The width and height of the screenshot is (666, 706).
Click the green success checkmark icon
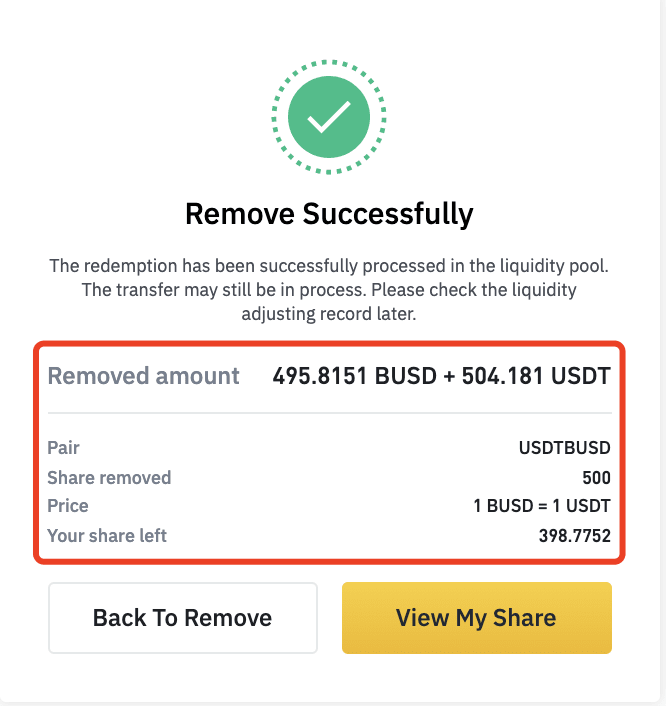(x=329, y=117)
